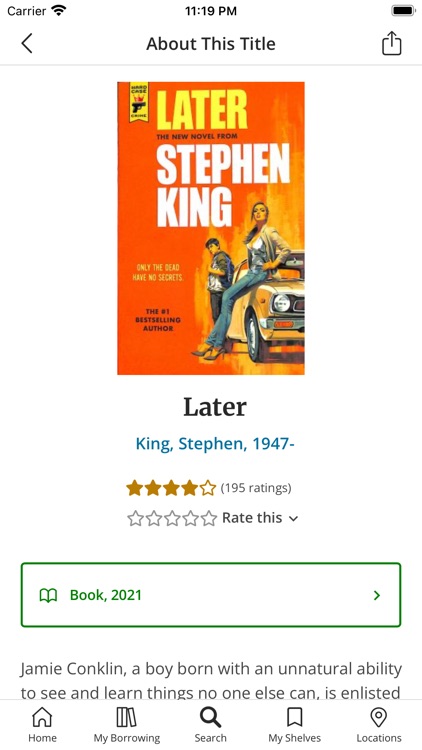This screenshot has height=750, width=422.
Task: Tap the Later book cover image
Action: 211,228
